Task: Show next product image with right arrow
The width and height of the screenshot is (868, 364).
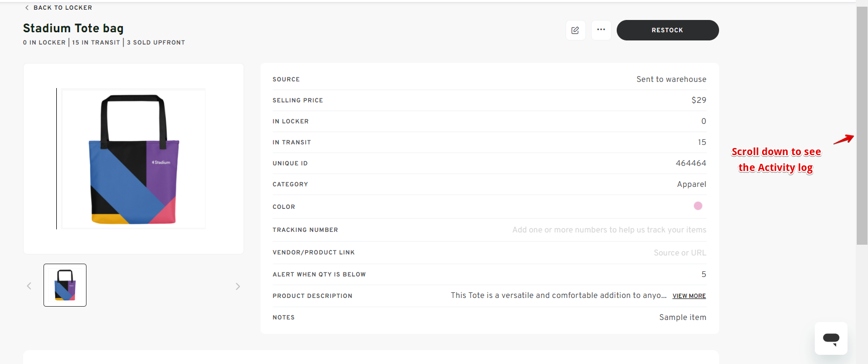Action: point(237,286)
